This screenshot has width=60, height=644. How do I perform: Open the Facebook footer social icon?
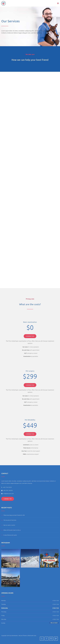click(x=47, y=639)
